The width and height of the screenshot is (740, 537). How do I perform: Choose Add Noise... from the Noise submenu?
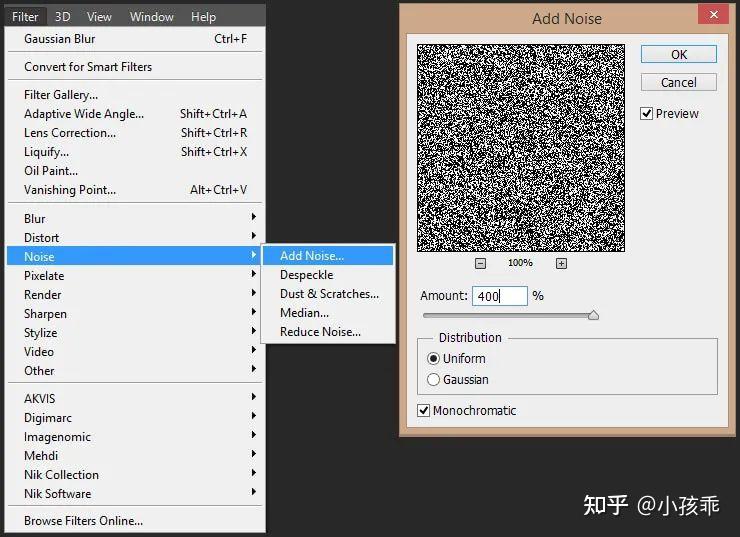click(328, 256)
